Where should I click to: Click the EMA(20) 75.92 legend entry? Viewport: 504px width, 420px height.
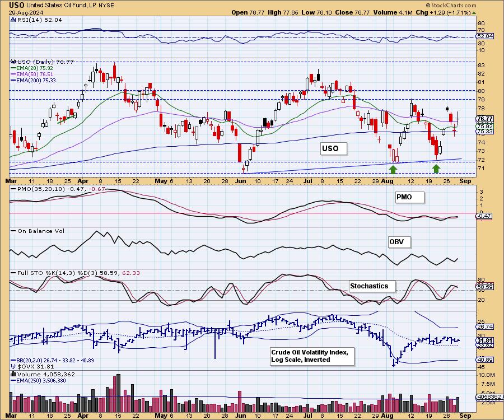[32, 68]
